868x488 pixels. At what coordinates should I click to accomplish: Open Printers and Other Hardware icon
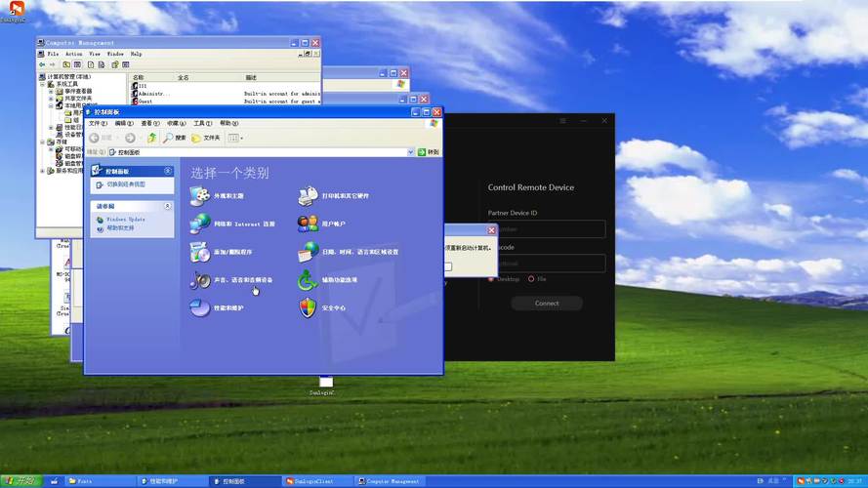pyautogui.click(x=308, y=196)
